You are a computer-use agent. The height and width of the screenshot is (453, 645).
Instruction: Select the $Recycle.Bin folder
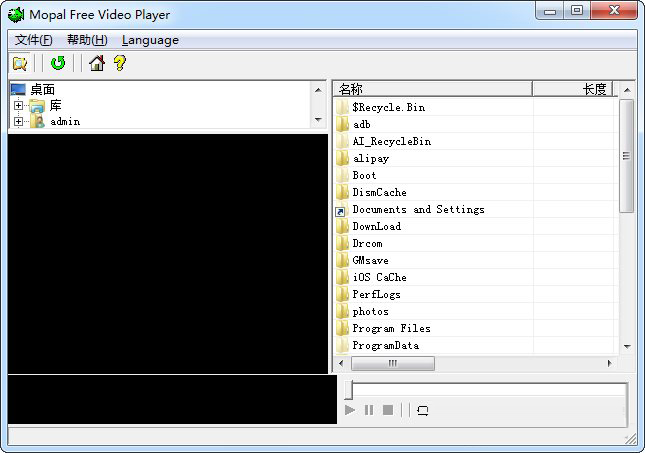coord(389,107)
